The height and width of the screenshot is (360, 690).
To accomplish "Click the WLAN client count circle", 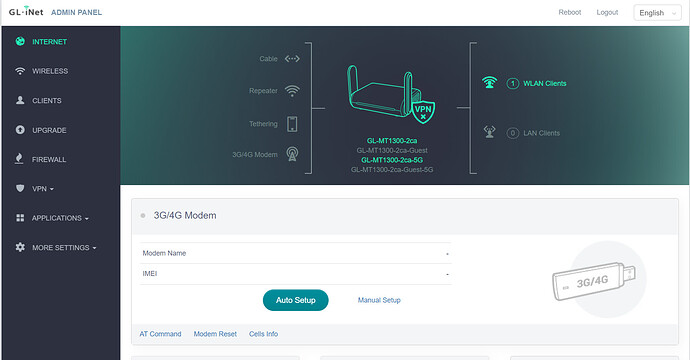I will pos(512,83).
